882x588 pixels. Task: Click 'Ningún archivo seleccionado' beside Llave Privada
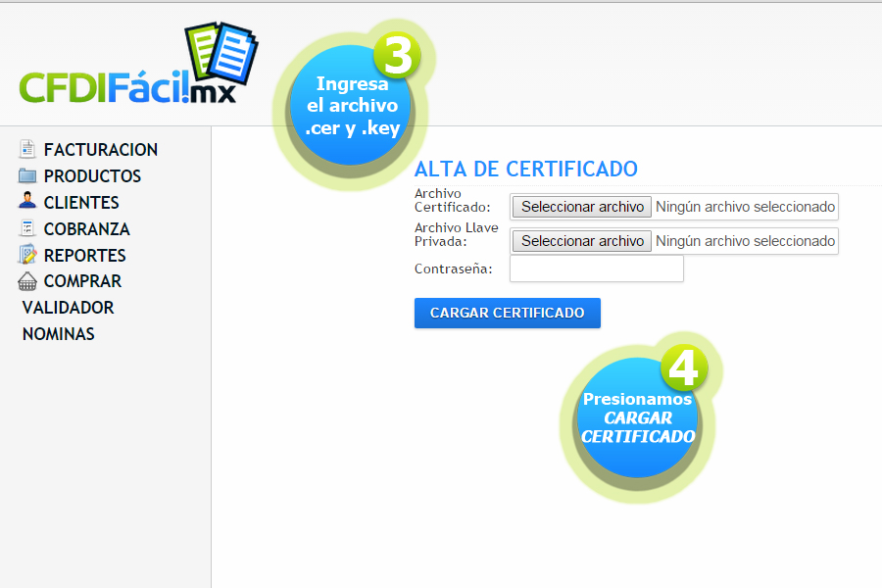pyautogui.click(x=746, y=241)
